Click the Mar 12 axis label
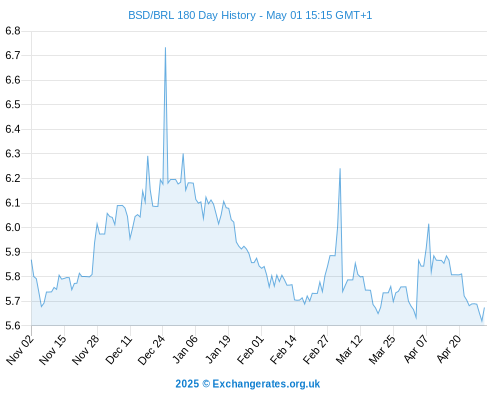The height and width of the screenshot is (400, 495). pos(349,349)
